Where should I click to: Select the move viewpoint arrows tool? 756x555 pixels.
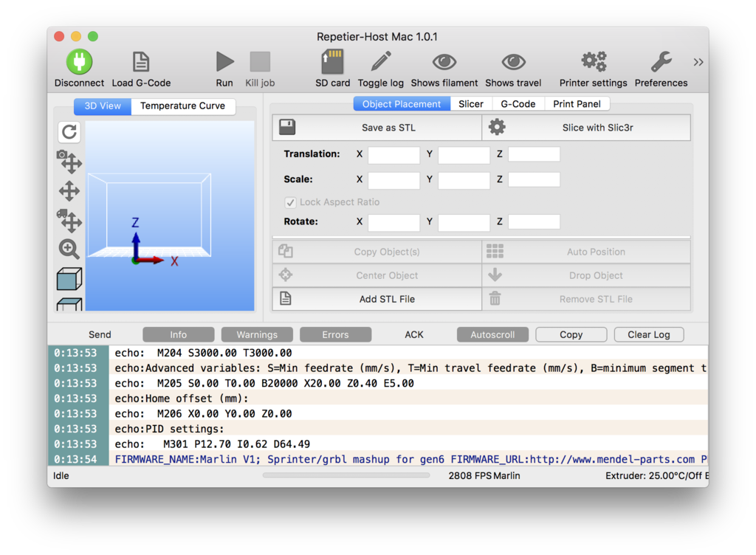tap(69, 191)
